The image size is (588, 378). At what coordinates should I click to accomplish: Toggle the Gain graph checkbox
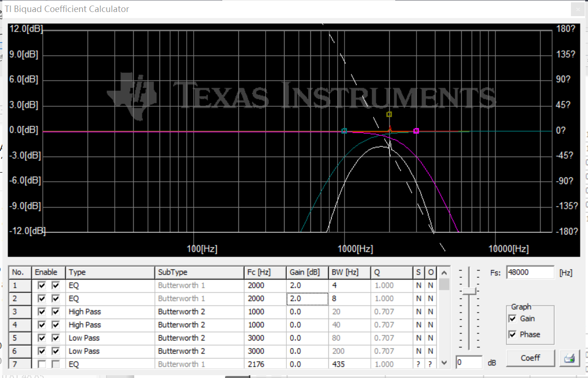pos(512,318)
